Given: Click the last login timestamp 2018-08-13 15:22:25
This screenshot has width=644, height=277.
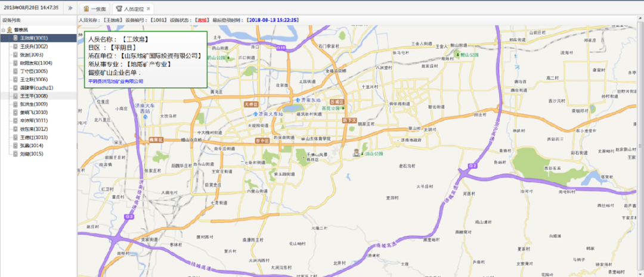Looking at the screenshot, I should coord(274,20).
